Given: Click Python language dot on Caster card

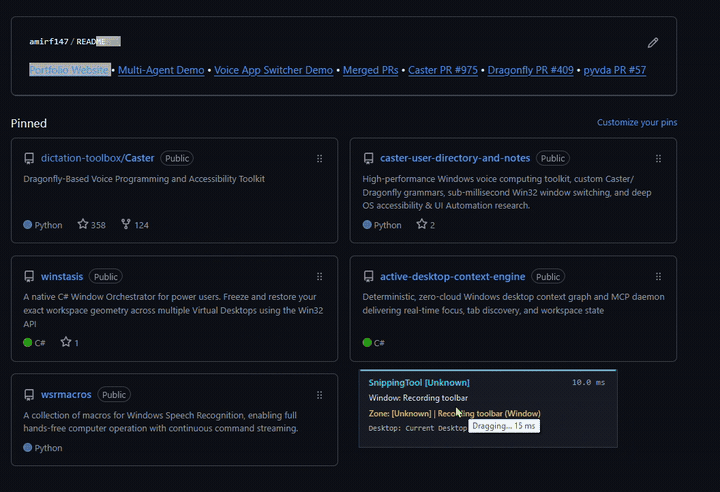Looking at the screenshot, I should pyautogui.click(x=28, y=225).
